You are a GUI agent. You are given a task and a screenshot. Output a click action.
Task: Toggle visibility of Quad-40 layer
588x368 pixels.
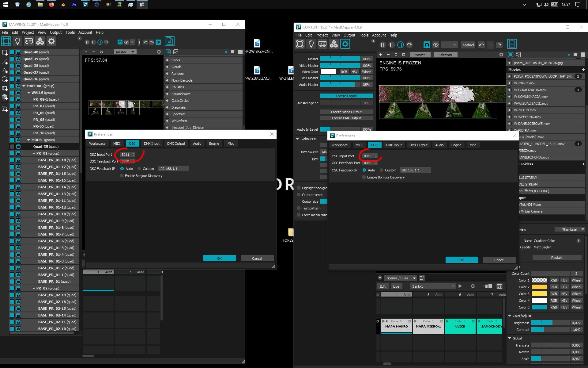(12, 52)
